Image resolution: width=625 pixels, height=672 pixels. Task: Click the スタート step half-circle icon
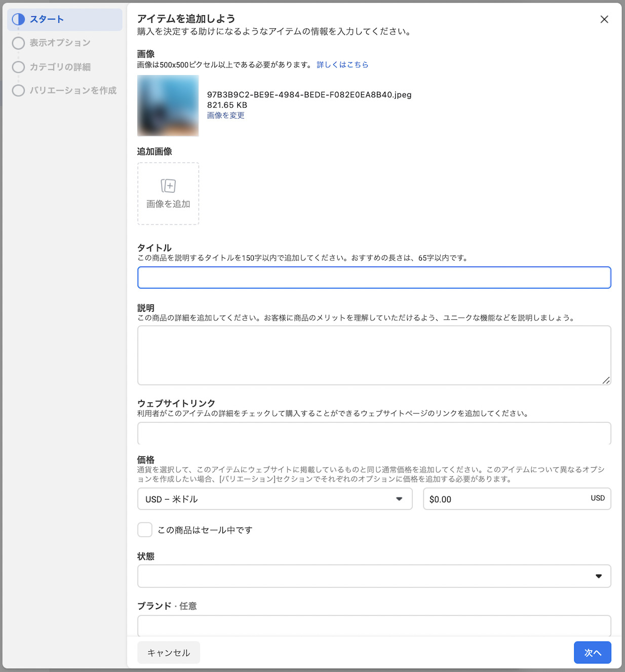pos(18,19)
